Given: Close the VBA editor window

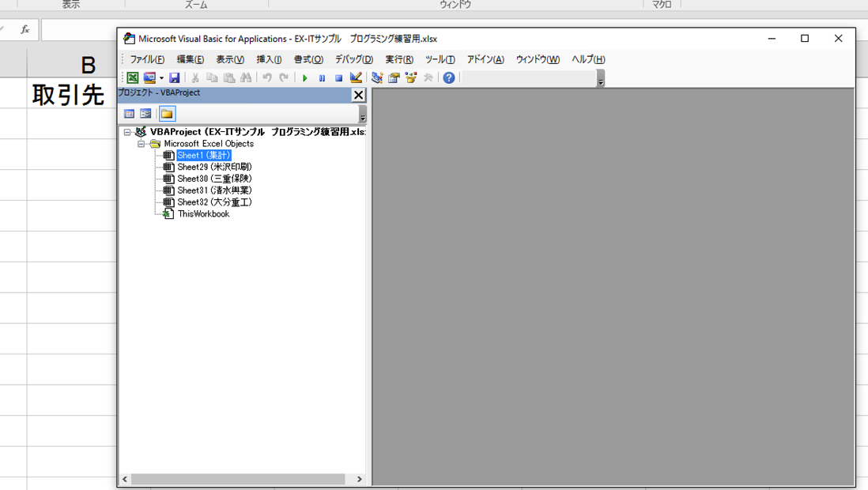Looking at the screenshot, I should 838,38.
